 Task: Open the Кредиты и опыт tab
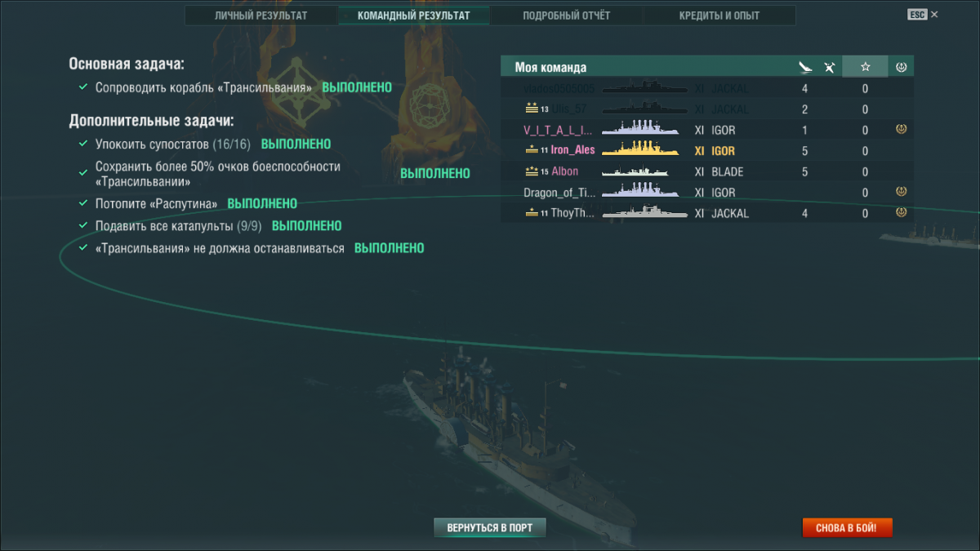tap(719, 16)
